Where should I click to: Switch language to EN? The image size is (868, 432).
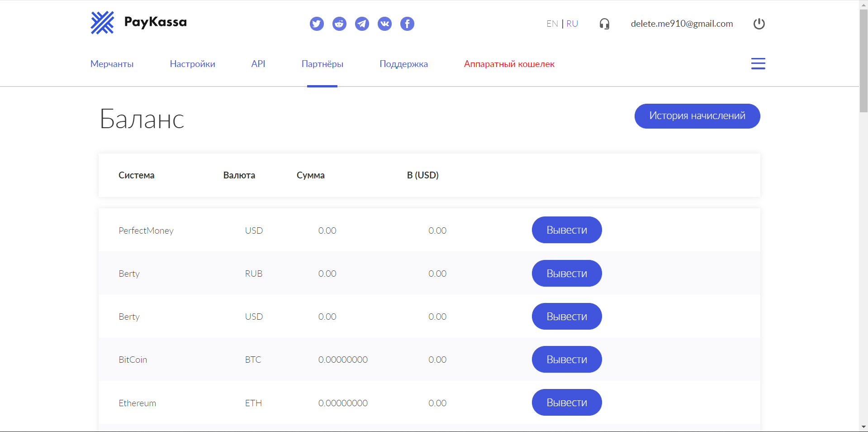(x=552, y=24)
